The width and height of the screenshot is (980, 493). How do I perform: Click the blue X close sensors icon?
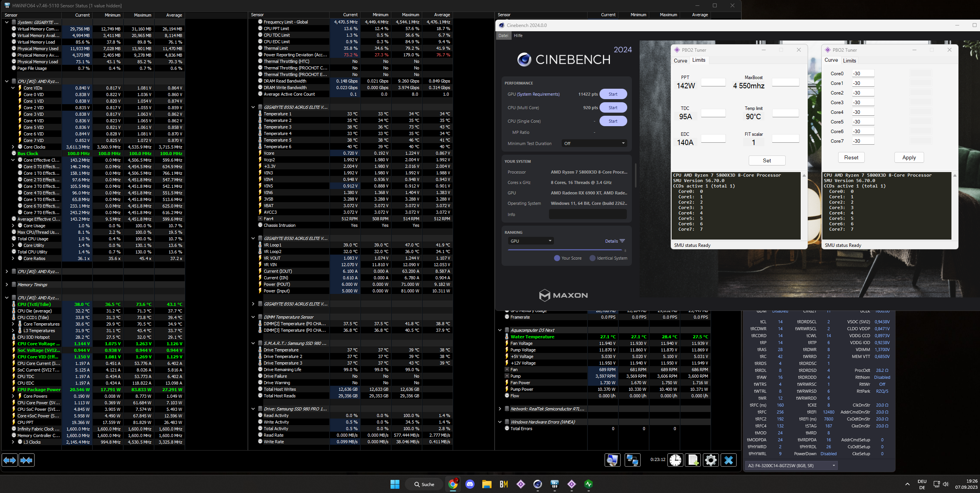(x=729, y=460)
